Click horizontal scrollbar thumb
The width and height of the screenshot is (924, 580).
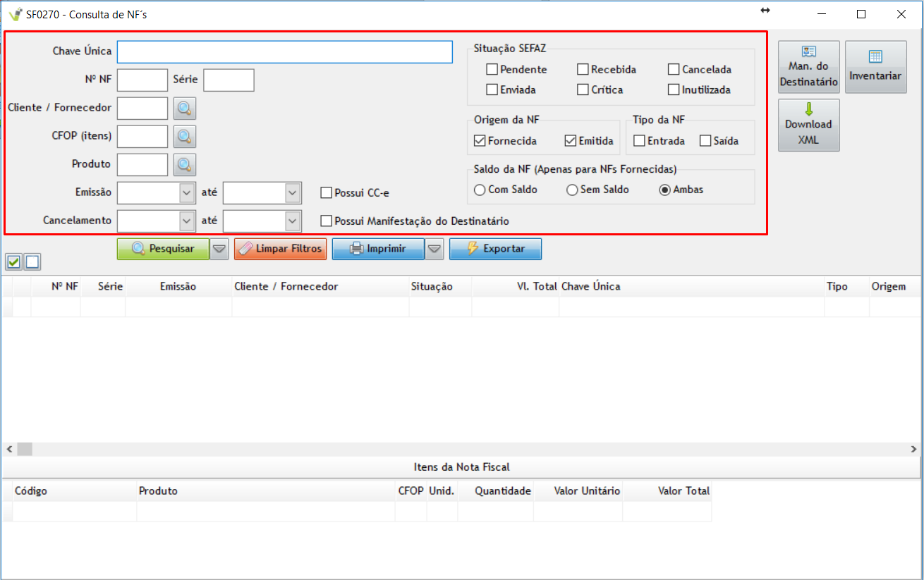pos(25,449)
